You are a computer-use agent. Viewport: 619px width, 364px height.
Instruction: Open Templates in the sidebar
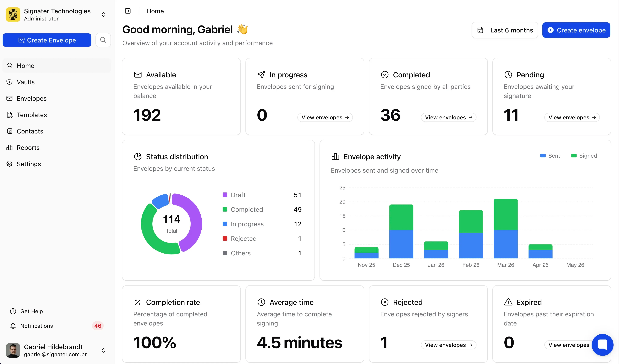click(x=56, y=115)
